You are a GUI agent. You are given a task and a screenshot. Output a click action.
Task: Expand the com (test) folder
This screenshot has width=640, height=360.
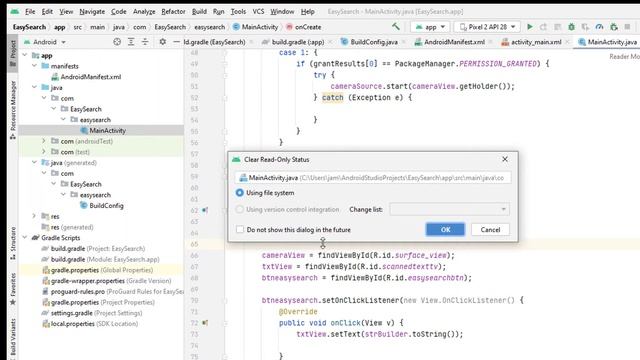[44, 151]
